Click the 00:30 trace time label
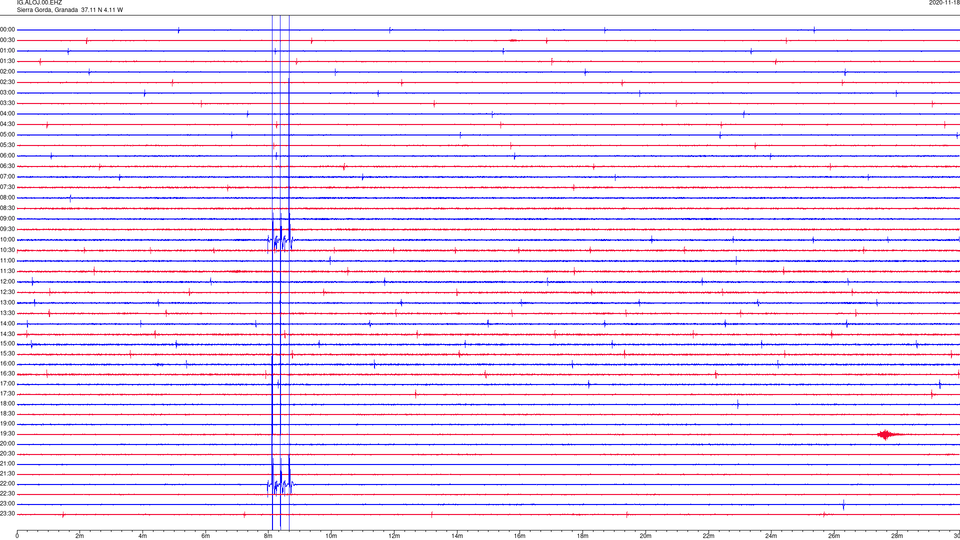The height and width of the screenshot is (540, 960). point(8,40)
